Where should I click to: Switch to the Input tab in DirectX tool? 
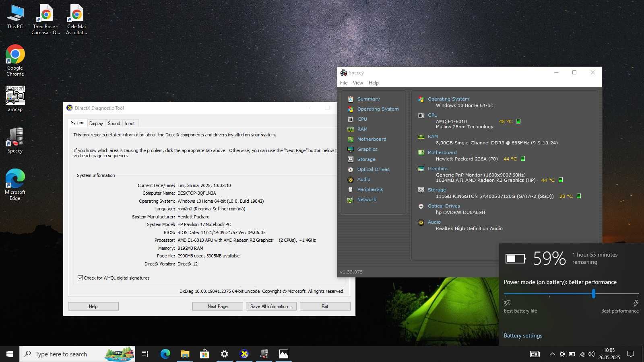pyautogui.click(x=130, y=123)
